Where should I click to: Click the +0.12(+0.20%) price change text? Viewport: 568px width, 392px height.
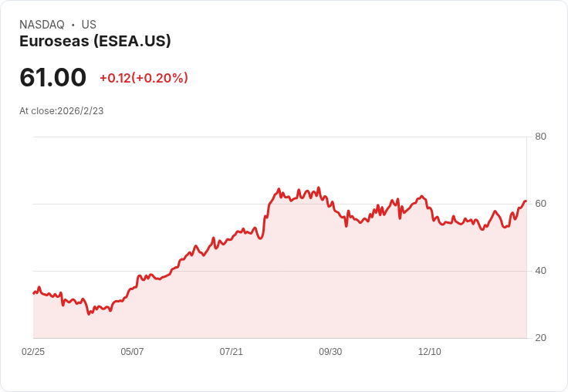click(144, 78)
